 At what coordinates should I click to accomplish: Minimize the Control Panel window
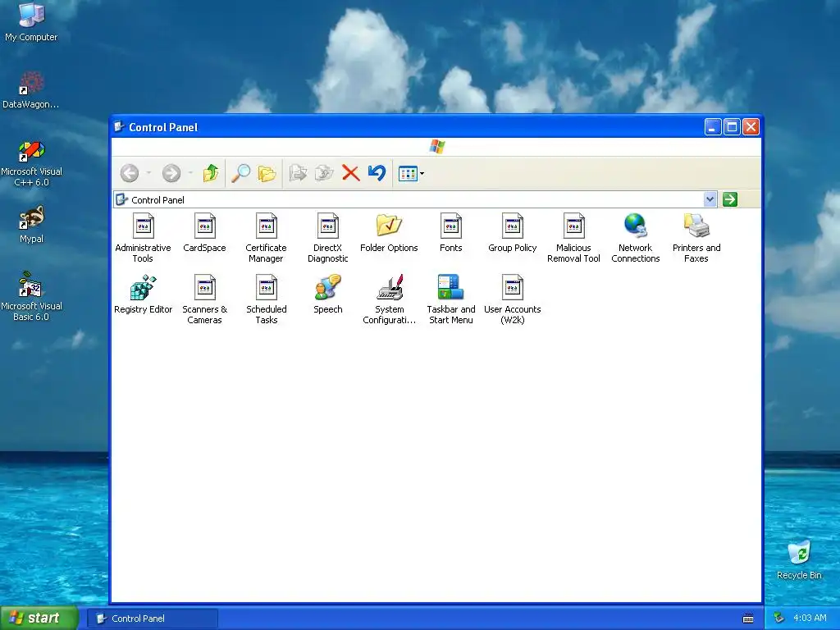point(713,127)
